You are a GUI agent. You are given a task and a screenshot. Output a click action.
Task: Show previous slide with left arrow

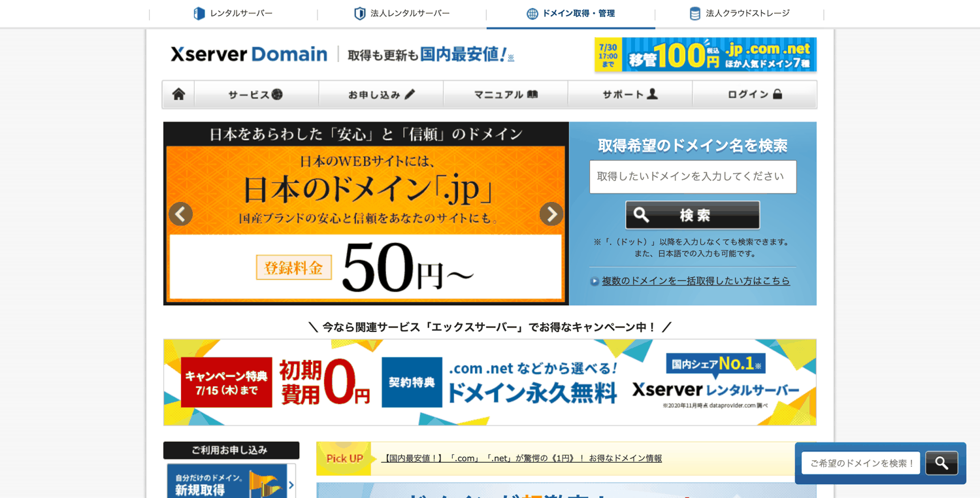180,214
